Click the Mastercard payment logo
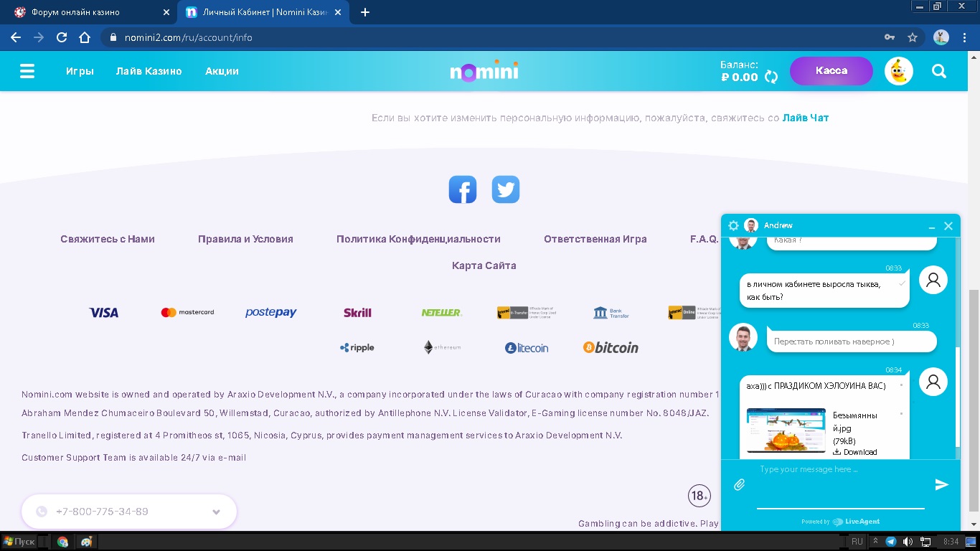980x551 pixels. [187, 312]
